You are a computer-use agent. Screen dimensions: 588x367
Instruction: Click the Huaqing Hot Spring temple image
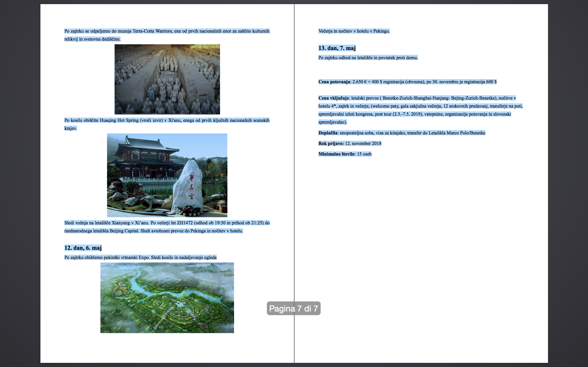[x=167, y=175]
